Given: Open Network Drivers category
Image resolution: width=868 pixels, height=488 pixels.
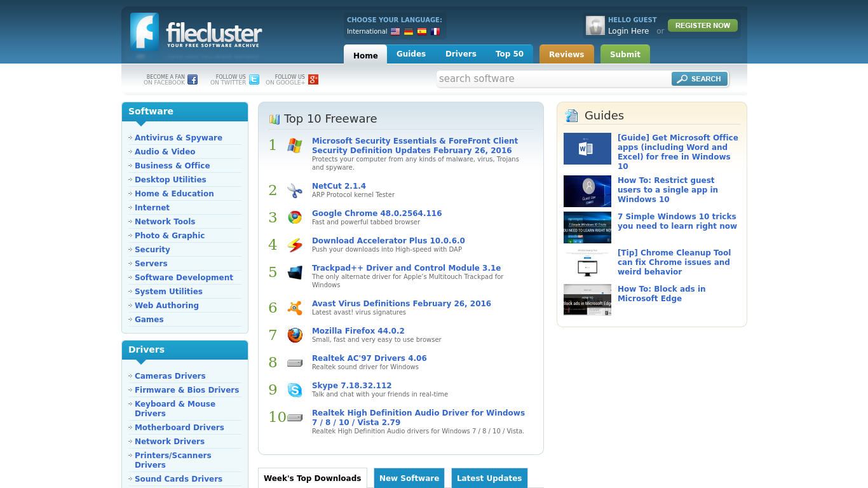Looking at the screenshot, I should tap(170, 442).
